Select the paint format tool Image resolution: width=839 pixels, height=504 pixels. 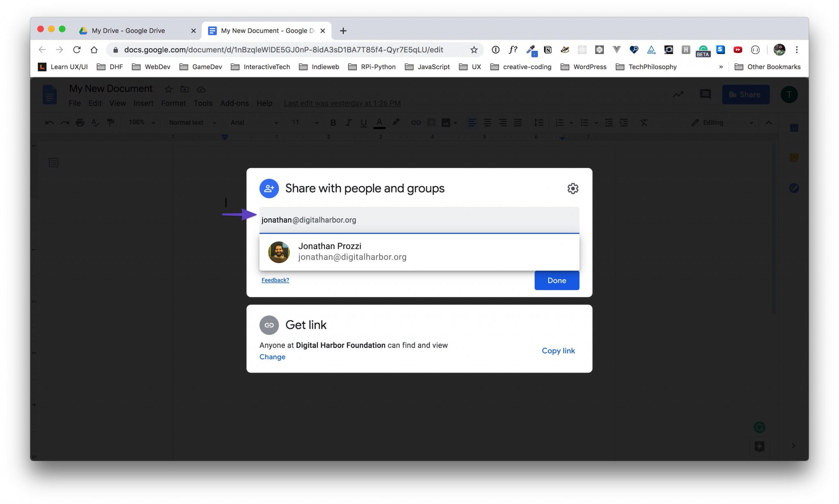(111, 122)
